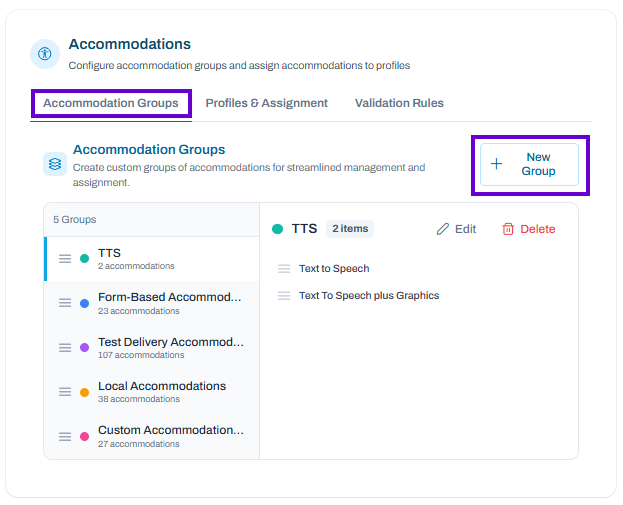Click the 38 accommodations count text
Screen dimensions: 623x505
coord(139,399)
